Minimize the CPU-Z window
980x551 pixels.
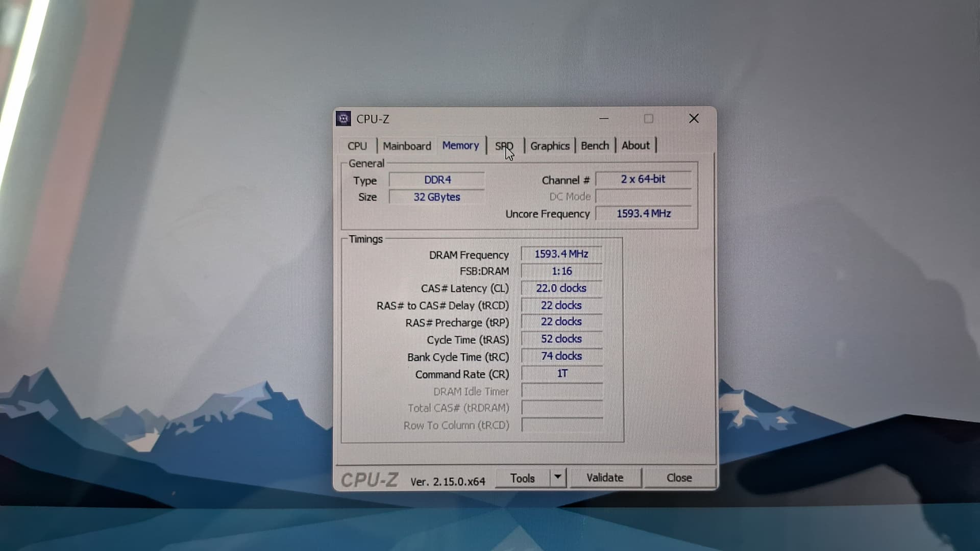tap(604, 118)
